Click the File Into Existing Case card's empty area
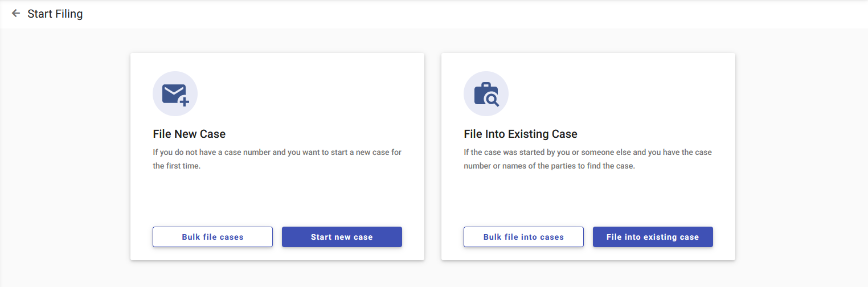This screenshot has height=287, width=868. [x=588, y=196]
